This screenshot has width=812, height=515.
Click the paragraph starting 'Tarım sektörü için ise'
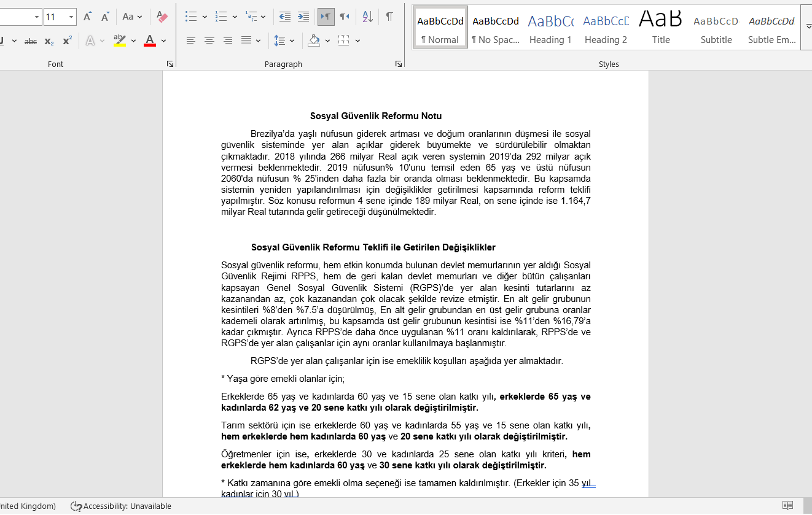406,431
